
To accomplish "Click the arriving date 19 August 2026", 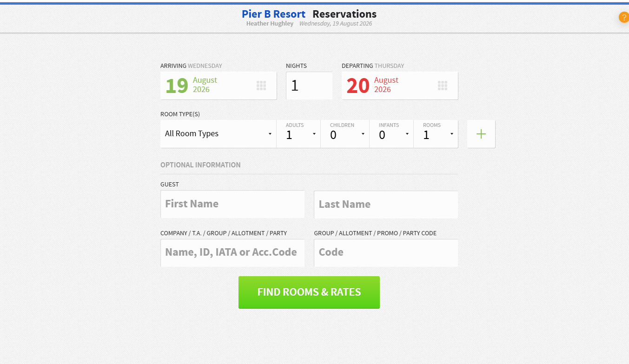I will (x=192, y=86).
